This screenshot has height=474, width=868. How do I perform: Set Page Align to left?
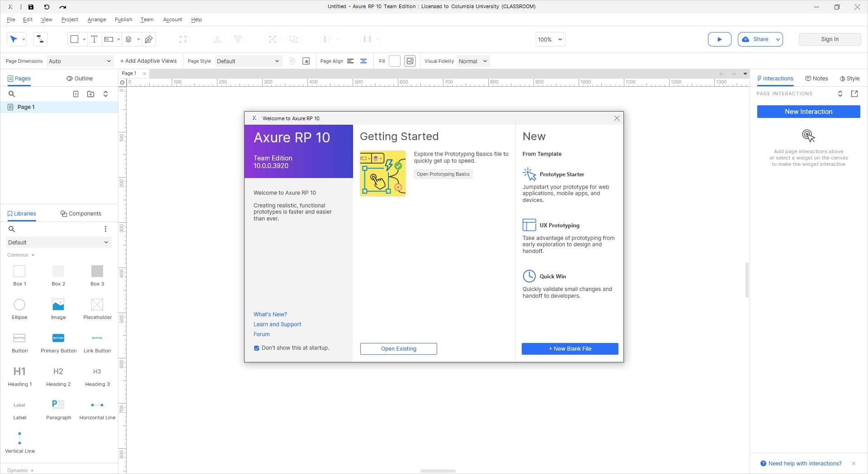coord(350,61)
